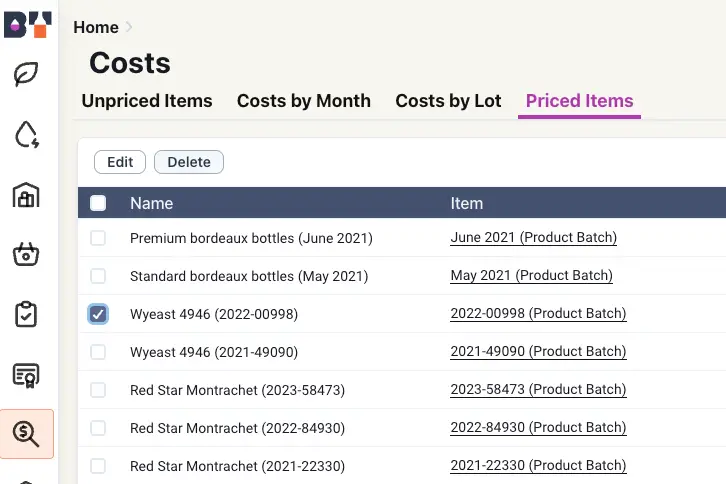Click the Name column header
The height and width of the screenshot is (484, 726).
(x=151, y=203)
